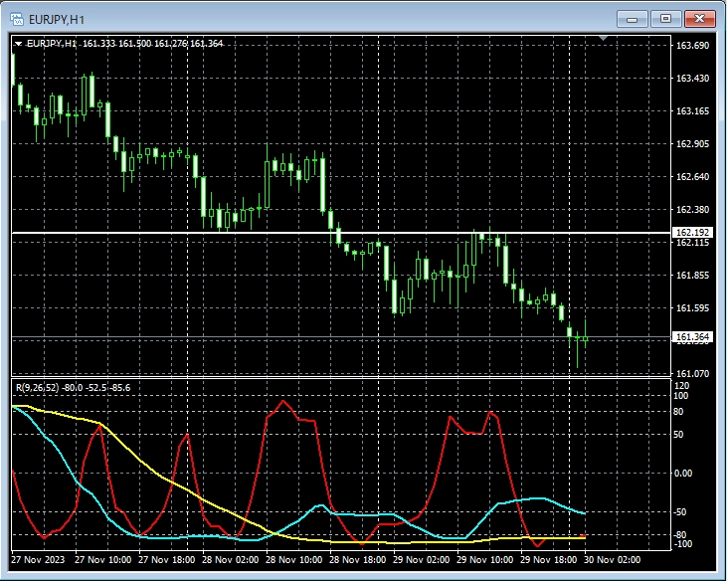Image resolution: width=728 pixels, height=581 pixels.
Task: Open the chart symbol dropdown triangle
Action: pyautogui.click(x=19, y=44)
